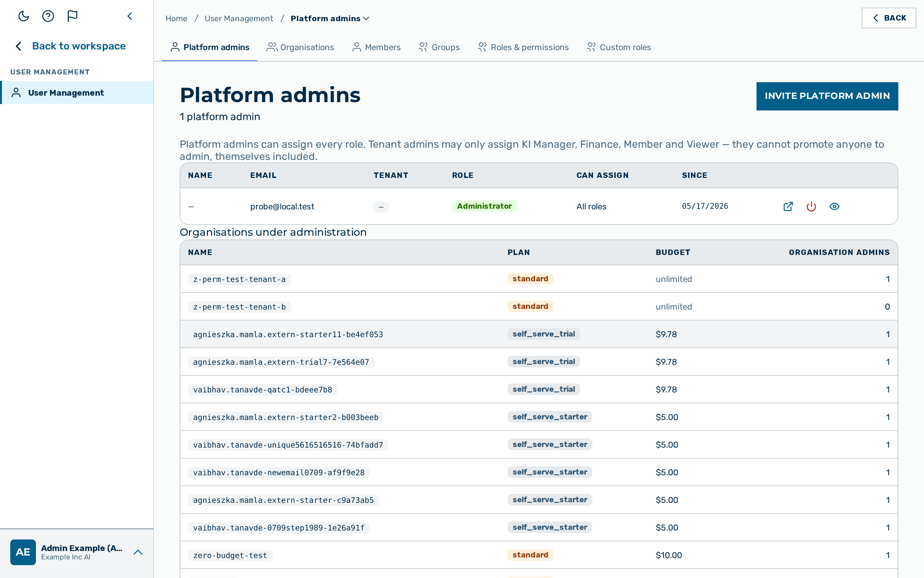Viewport: 924px width, 578px height.
Task: Click the Plan column header
Action: (518, 252)
